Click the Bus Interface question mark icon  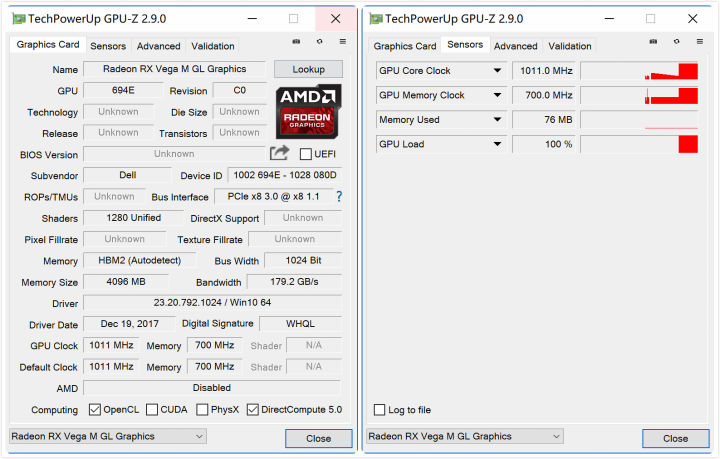pos(339,196)
